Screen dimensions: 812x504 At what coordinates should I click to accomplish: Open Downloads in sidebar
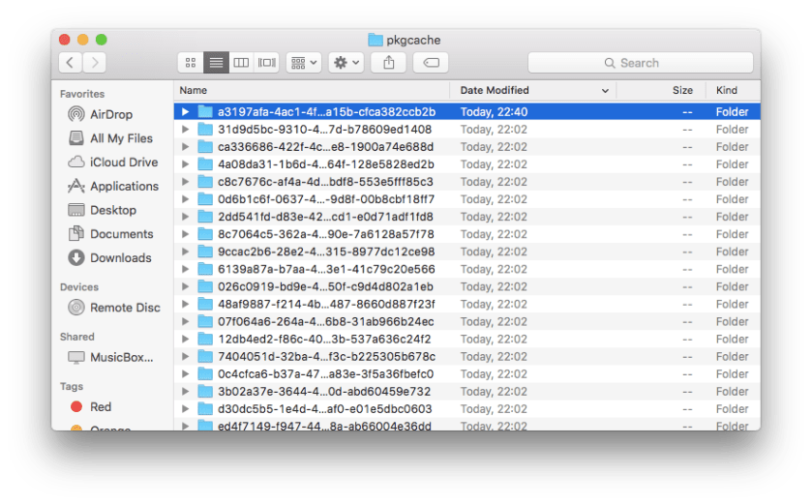coord(109,257)
